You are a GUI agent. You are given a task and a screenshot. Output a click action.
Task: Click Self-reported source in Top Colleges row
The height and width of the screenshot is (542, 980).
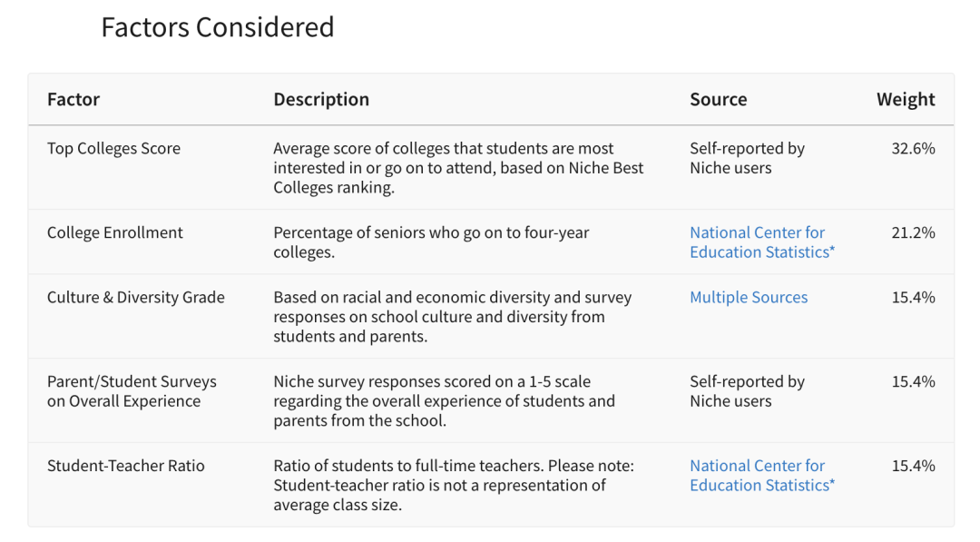(747, 158)
